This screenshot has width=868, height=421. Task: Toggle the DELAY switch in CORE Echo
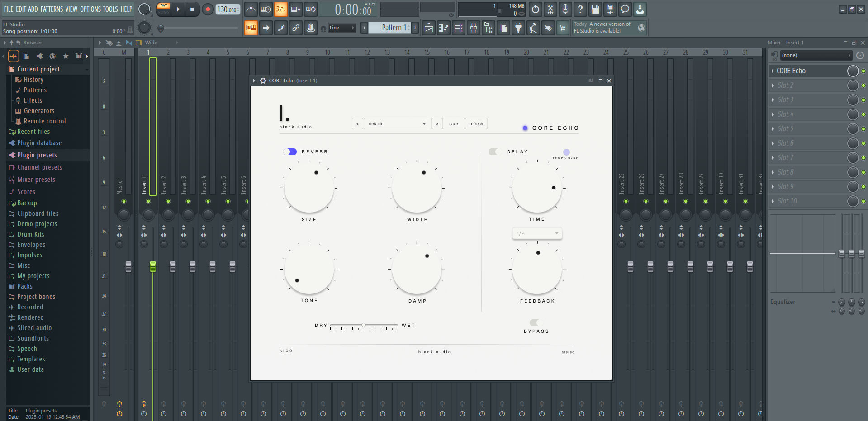click(495, 152)
